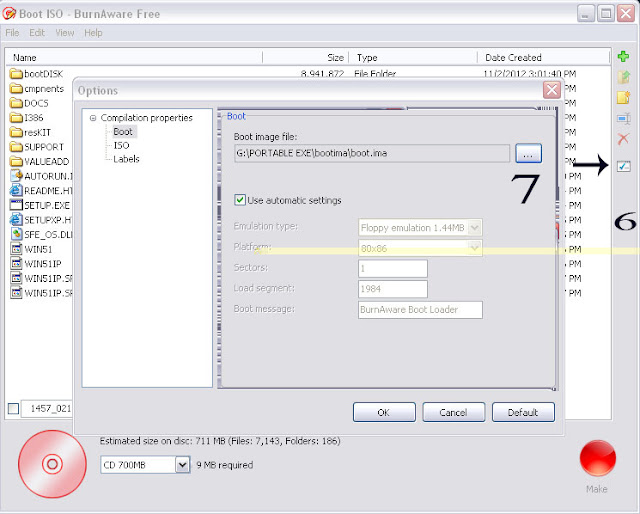
Task: Select ISO in the options tree
Action: click(122, 145)
